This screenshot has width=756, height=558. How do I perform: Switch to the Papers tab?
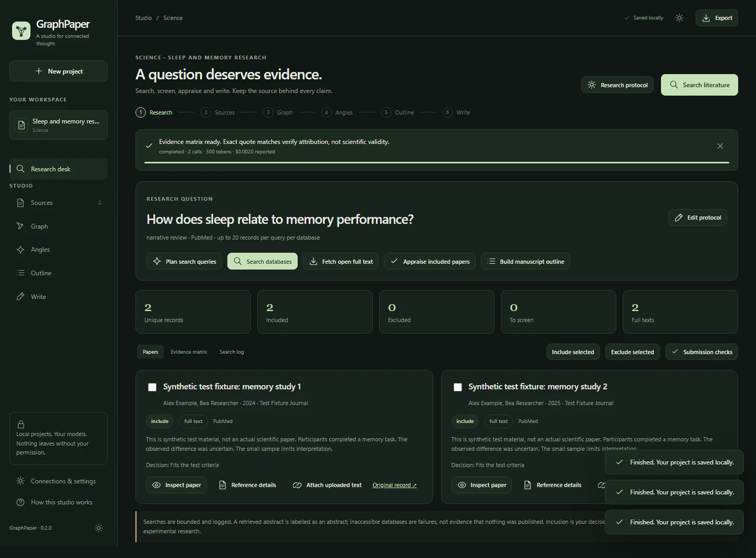pos(150,352)
